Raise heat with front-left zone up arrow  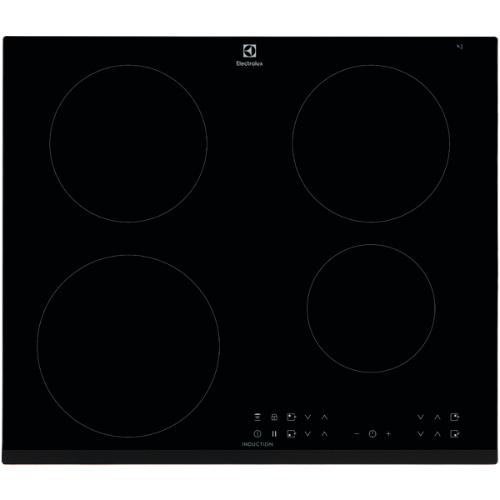[324, 434]
